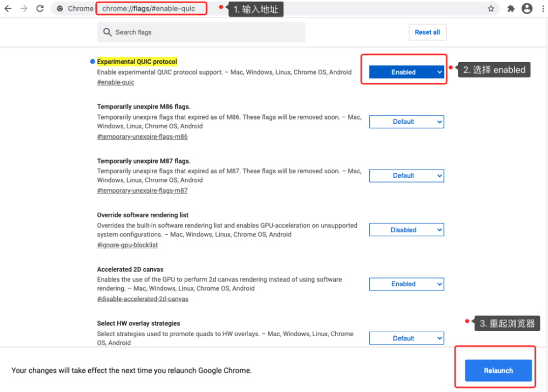Click the Relaunch button
This screenshot has width=548, height=392.
[498, 370]
